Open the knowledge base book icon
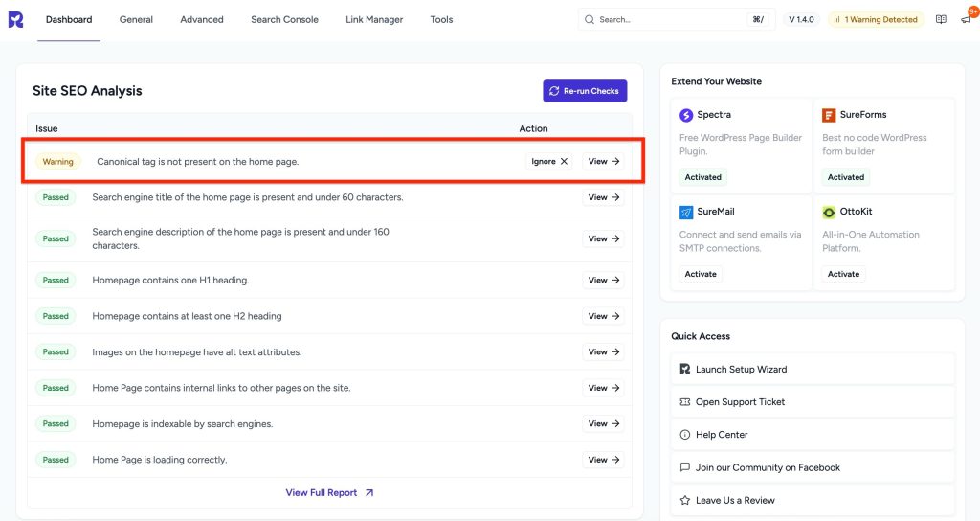This screenshot has width=980, height=521. (941, 19)
